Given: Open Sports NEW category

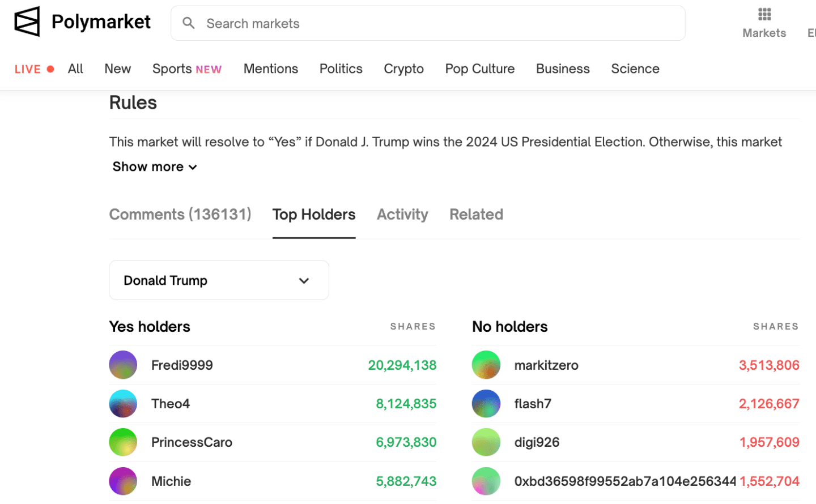Looking at the screenshot, I should [x=186, y=69].
